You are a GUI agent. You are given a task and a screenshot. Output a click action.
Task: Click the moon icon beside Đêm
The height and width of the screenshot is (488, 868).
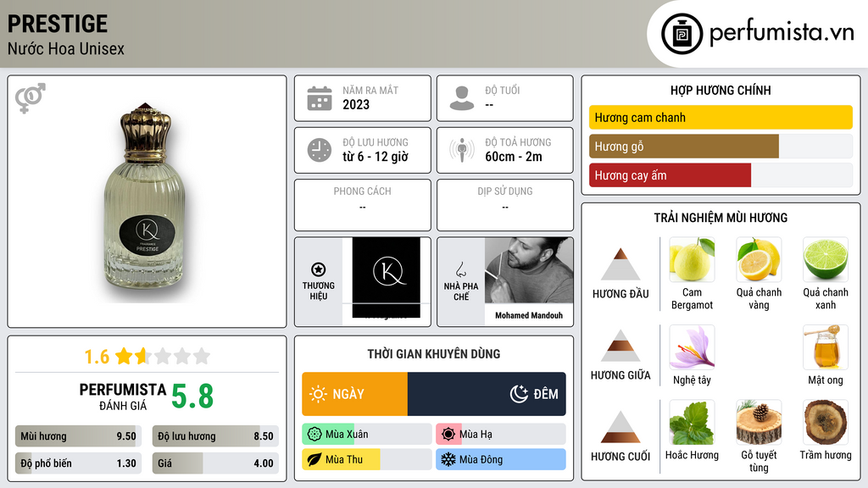pos(519,394)
